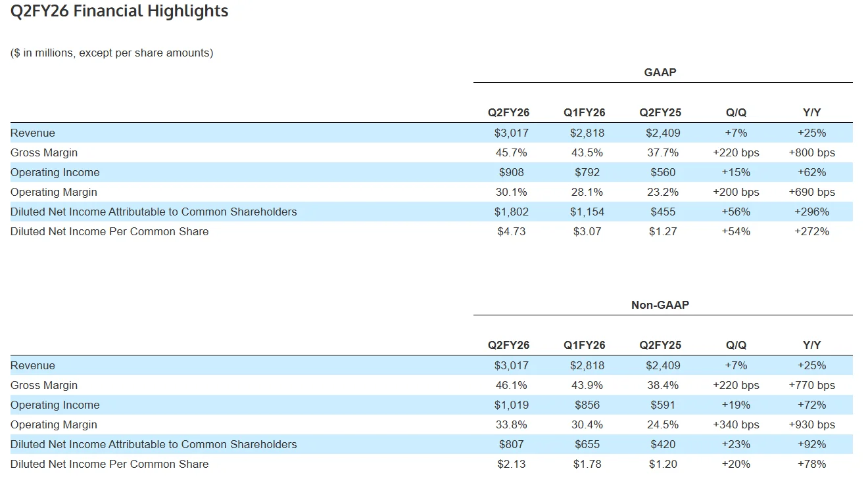Click the Gross Margin label in Non-GAAP table
868x500 pixels.
coord(44,385)
